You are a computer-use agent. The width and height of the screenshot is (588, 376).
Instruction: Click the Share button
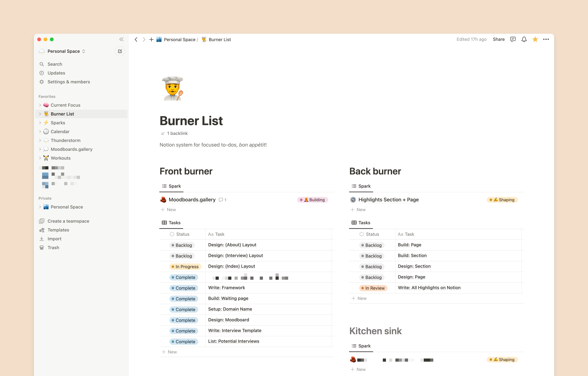pos(499,39)
